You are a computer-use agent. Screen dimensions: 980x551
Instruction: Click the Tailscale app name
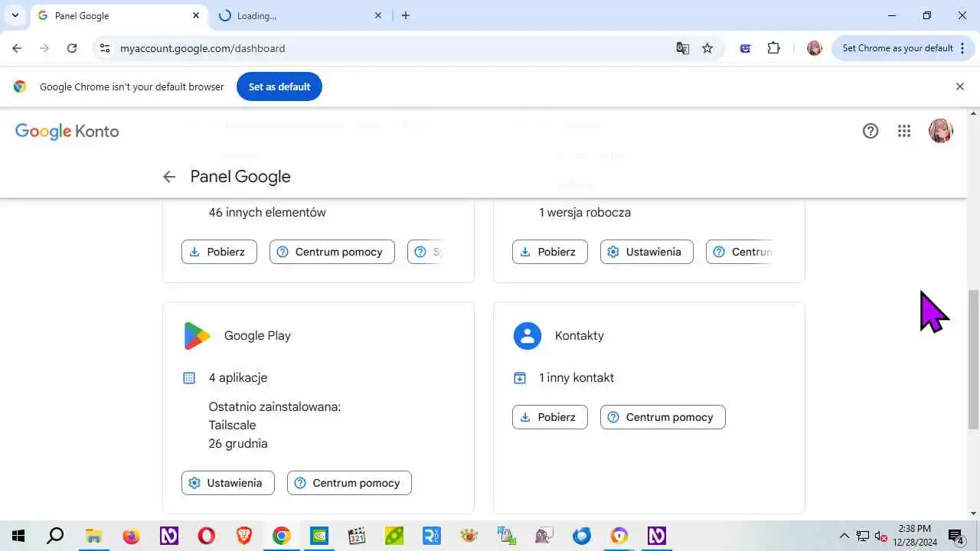coord(233,425)
